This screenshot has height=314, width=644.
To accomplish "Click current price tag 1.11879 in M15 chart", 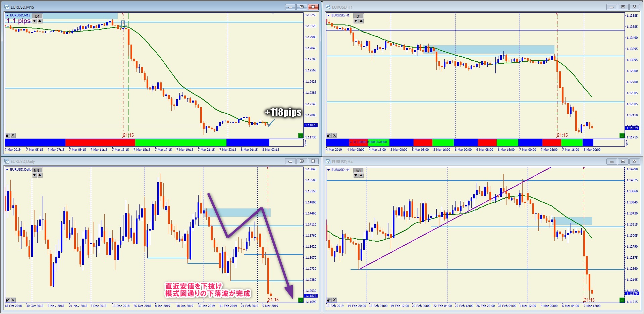I will (311, 125).
